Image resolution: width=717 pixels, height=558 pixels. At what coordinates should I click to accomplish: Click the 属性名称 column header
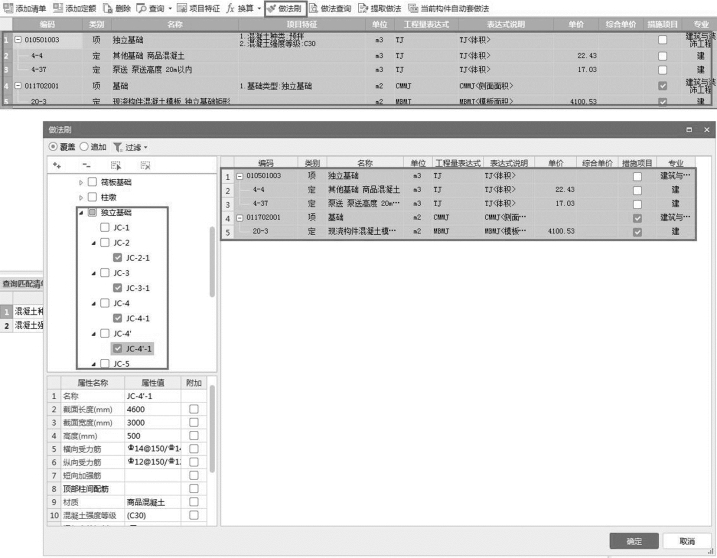point(93,383)
